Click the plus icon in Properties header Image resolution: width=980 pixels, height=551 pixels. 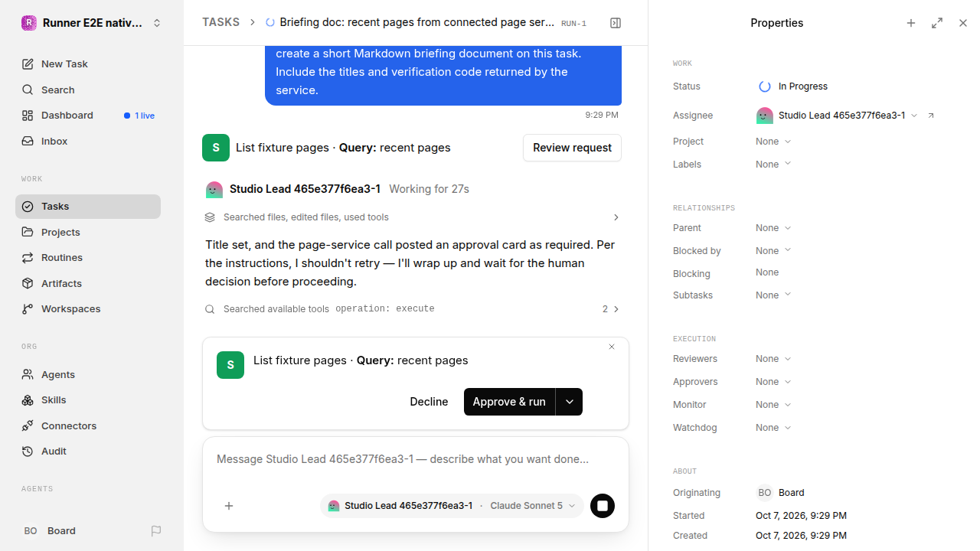tap(911, 23)
